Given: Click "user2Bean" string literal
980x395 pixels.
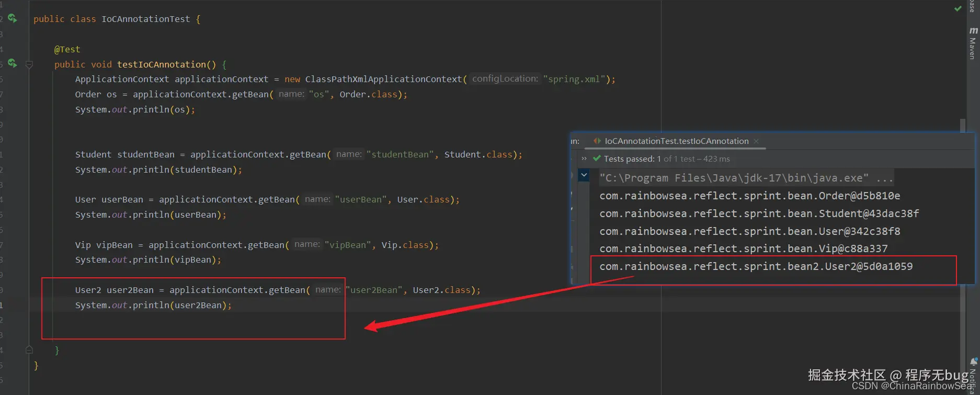Looking at the screenshot, I should (374, 290).
